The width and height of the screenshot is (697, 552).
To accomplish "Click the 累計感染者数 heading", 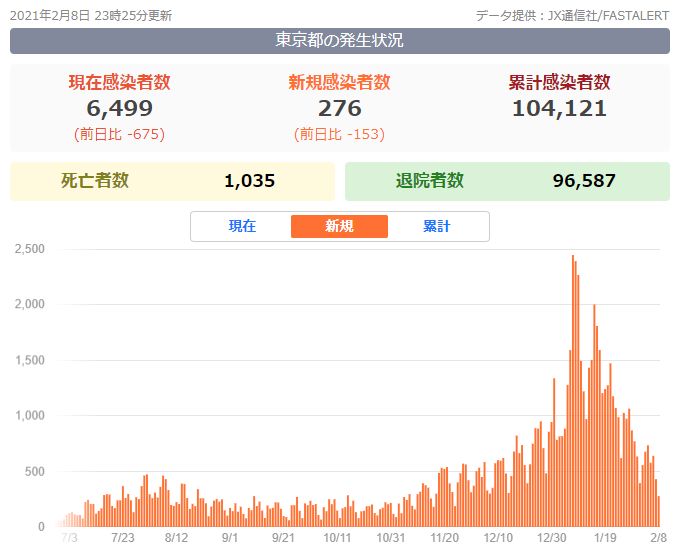I will point(559,82).
